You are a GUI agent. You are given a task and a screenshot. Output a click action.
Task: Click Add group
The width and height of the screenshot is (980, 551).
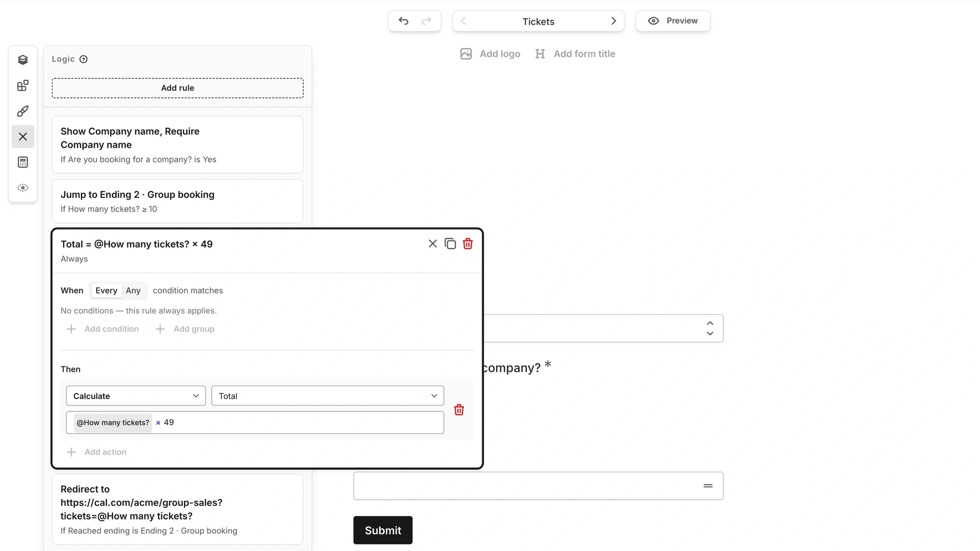pyautogui.click(x=185, y=329)
